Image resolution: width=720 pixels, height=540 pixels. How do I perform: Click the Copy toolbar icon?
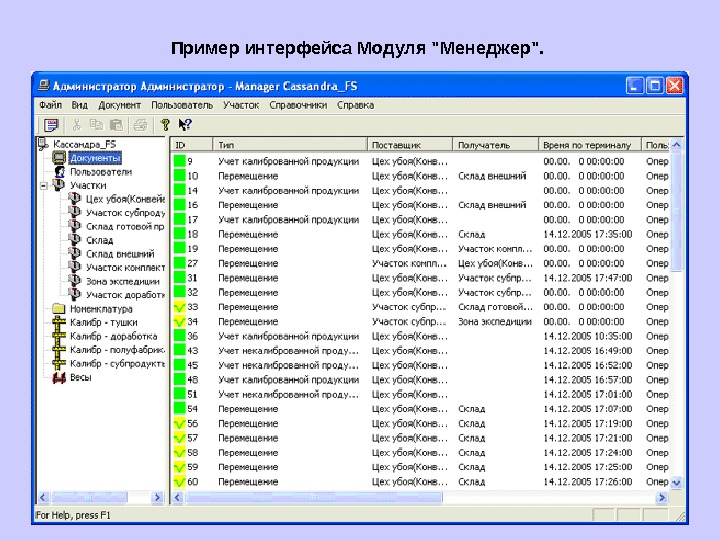(96, 124)
